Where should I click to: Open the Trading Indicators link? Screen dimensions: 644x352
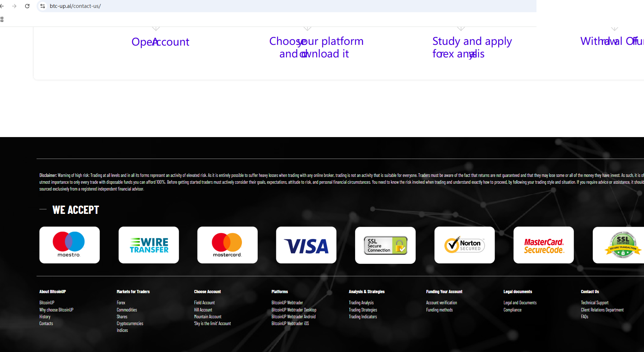[363, 317]
